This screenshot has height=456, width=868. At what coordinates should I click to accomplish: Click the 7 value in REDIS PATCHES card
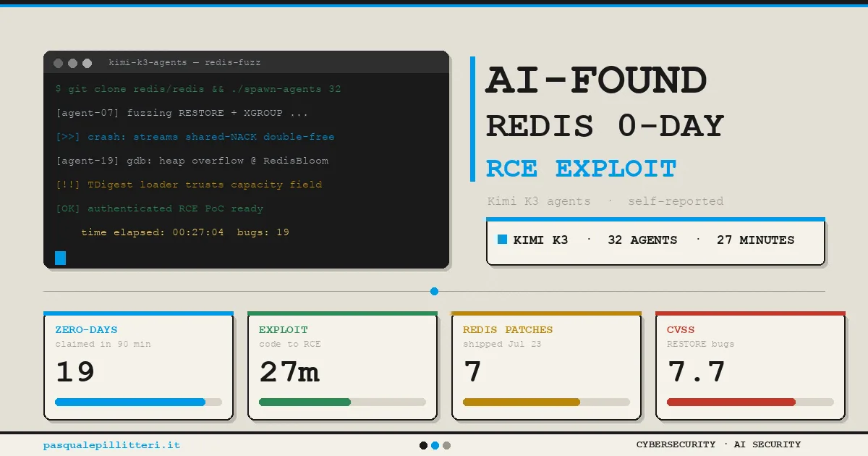tap(472, 372)
